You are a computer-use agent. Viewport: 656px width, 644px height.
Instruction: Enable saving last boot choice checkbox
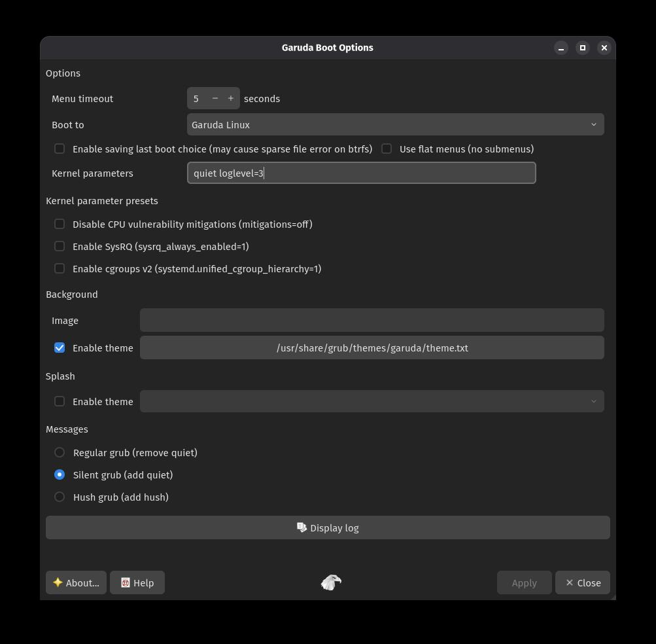60,149
